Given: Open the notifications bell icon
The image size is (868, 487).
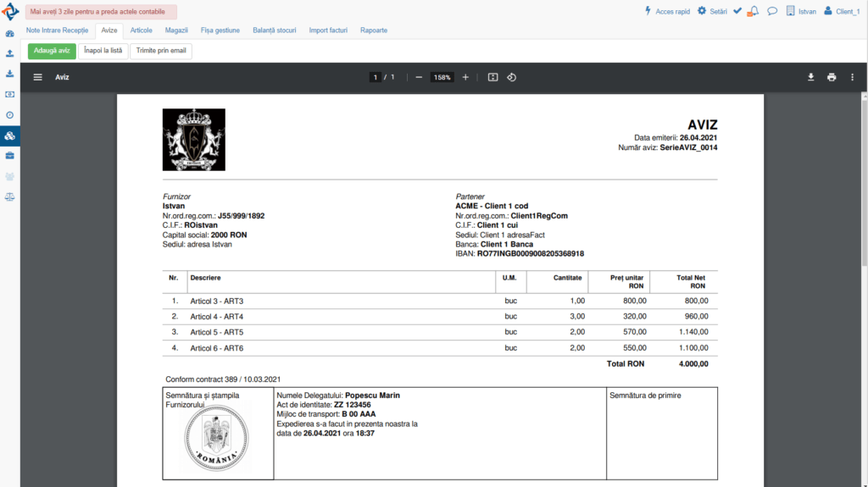Looking at the screenshot, I should click(x=753, y=11).
